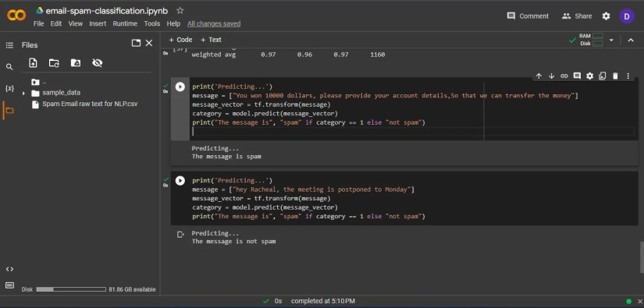Expand the sample_data folder arrow
The image size is (644, 308).
pyautogui.click(x=23, y=93)
